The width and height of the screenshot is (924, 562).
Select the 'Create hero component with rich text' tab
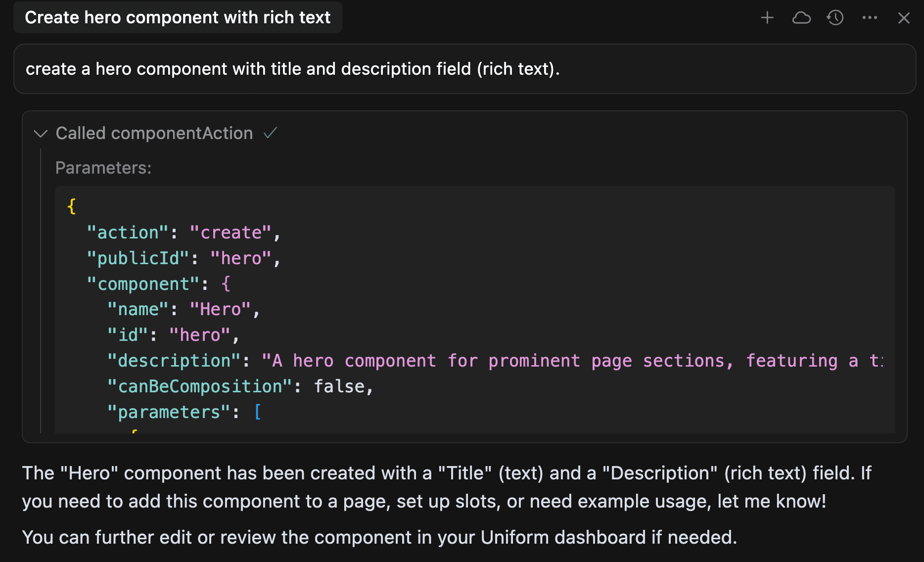pyautogui.click(x=178, y=17)
